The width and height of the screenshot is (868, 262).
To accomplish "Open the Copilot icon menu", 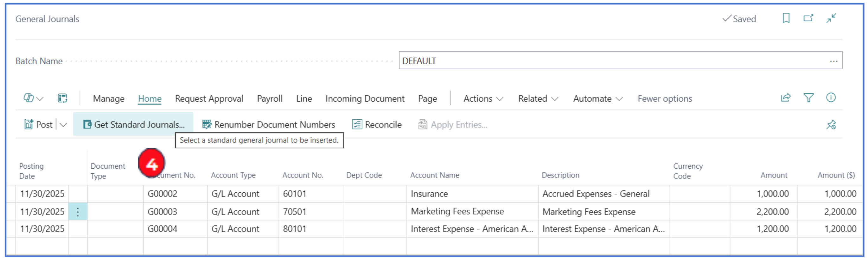I will [x=33, y=98].
